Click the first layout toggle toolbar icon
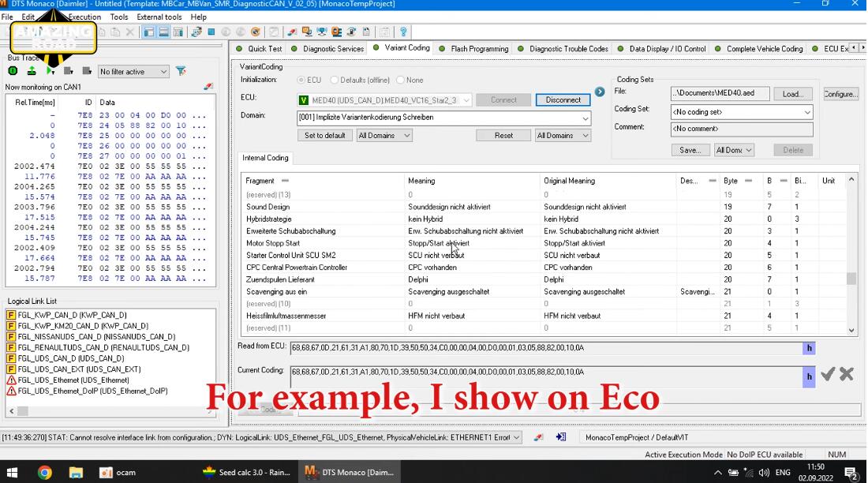868x483 pixels. coord(149,32)
